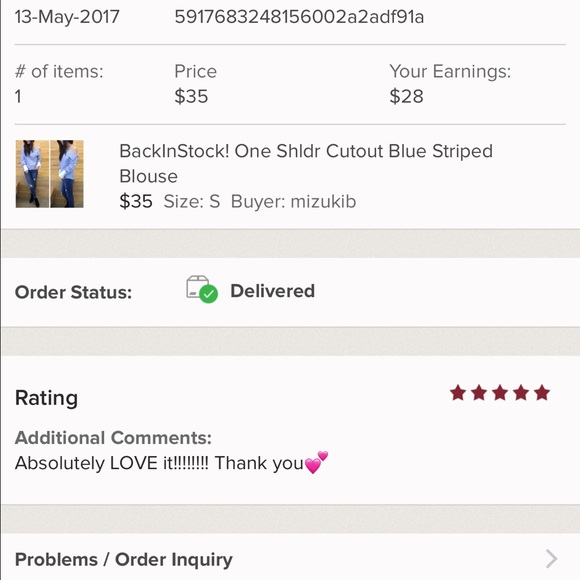This screenshot has height=580, width=580.
Task: Click the third rating star
Action: pyautogui.click(x=500, y=392)
